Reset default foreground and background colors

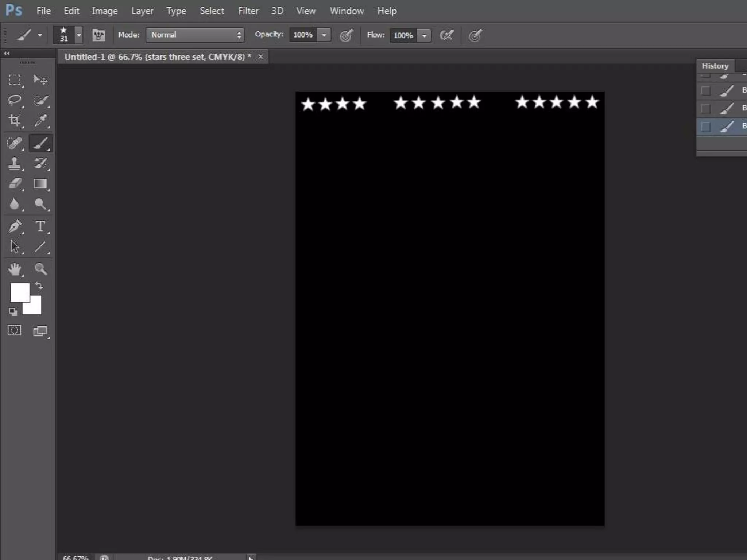click(x=13, y=312)
